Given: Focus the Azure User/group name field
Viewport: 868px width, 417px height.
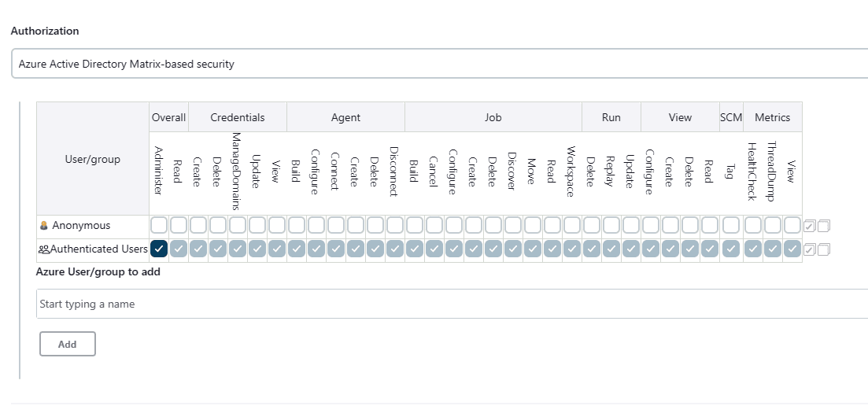Looking at the screenshot, I should [x=452, y=304].
